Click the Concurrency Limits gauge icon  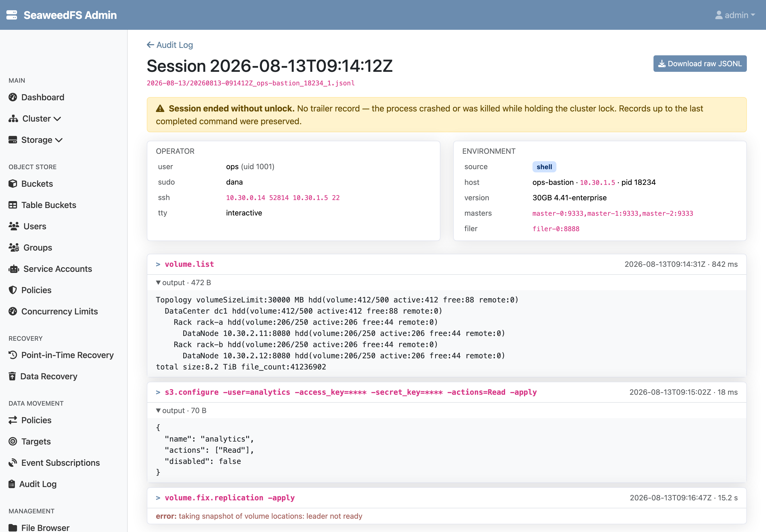tap(13, 311)
